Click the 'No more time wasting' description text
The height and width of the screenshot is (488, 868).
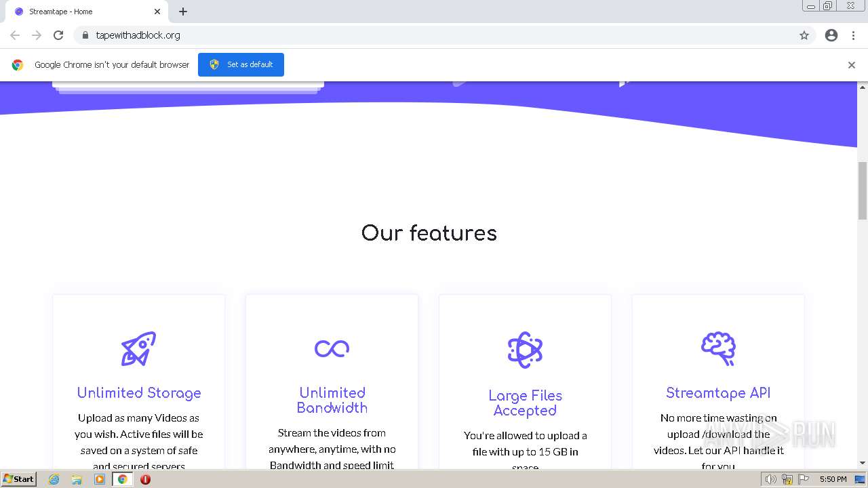coord(718,442)
